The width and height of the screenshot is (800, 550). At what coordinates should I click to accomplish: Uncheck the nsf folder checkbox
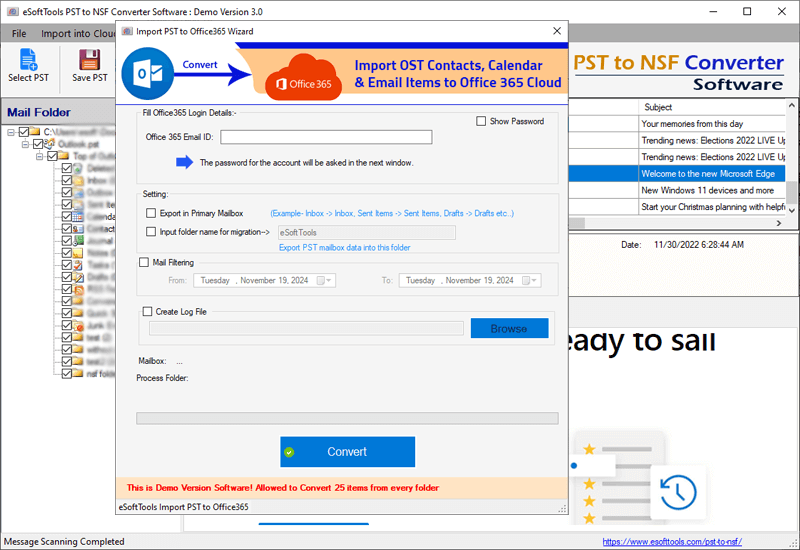[66, 373]
